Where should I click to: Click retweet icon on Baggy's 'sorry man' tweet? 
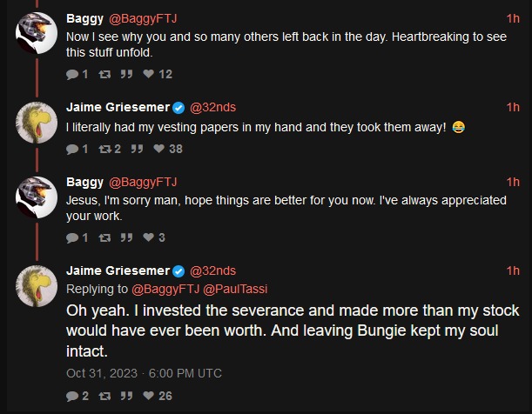pyautogui.click(x=104, y=237)
